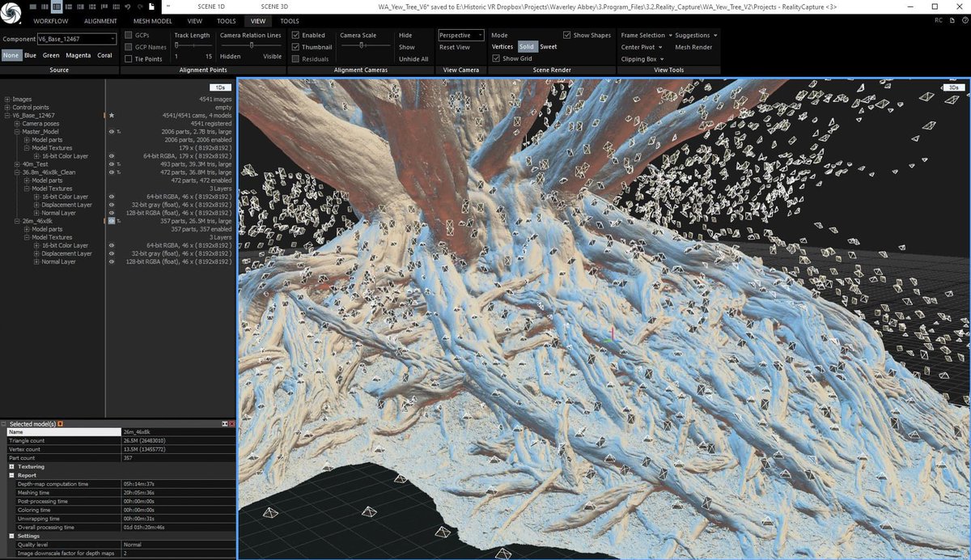The width and height of the screenshot is (971, 560).
Task: Collapse the Settings section
Action: click(11, 536)
